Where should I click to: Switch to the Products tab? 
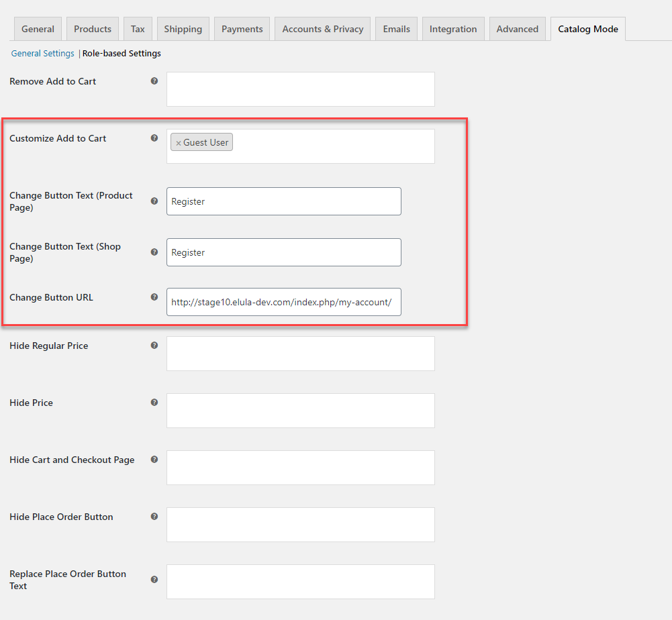pos(93,29)
